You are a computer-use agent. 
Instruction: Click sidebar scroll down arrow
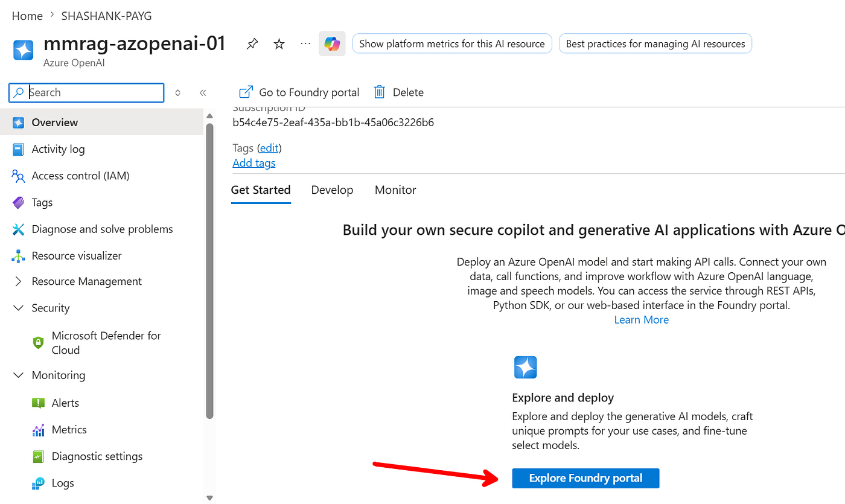pos(209,498)
